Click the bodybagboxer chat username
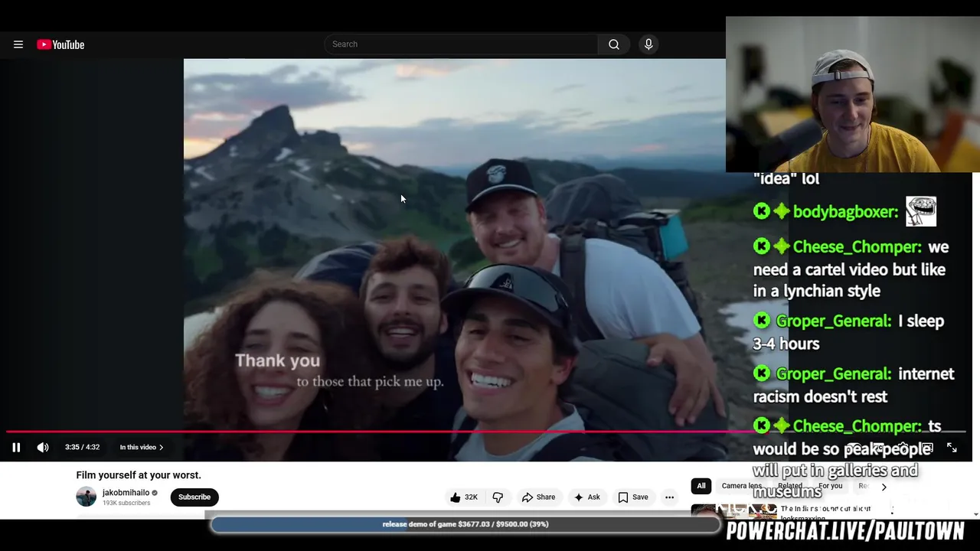The height and width of the screenshot is (551, 980). pos(845,212)
